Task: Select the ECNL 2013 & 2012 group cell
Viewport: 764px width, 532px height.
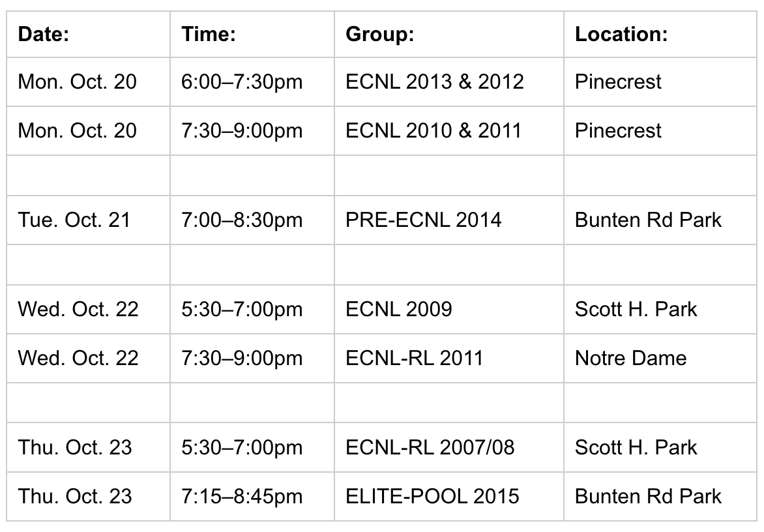Action: click(435, 81)
